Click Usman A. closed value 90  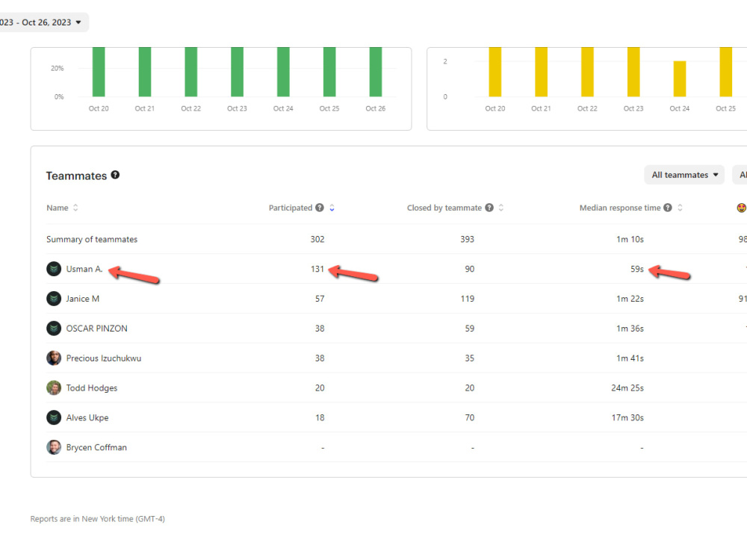pyautogui.click(x=469, y=269)
